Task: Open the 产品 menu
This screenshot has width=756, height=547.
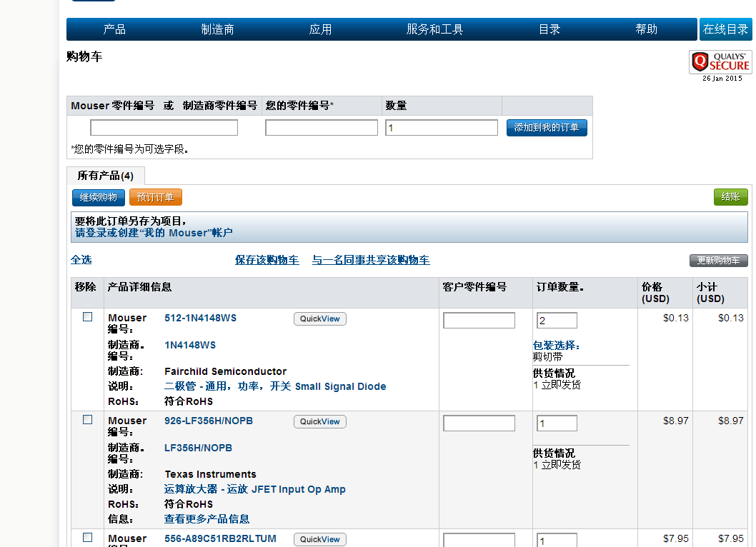Action: pyautogui.click(x=114, y=29)
